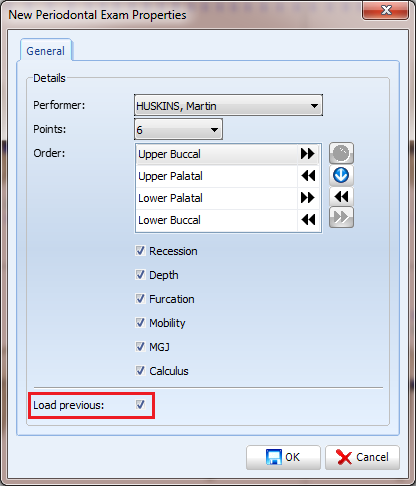Viewport: 416px width, 486px height.
Task: Open the Performer dropdown
Action: (x=228, y=105)
